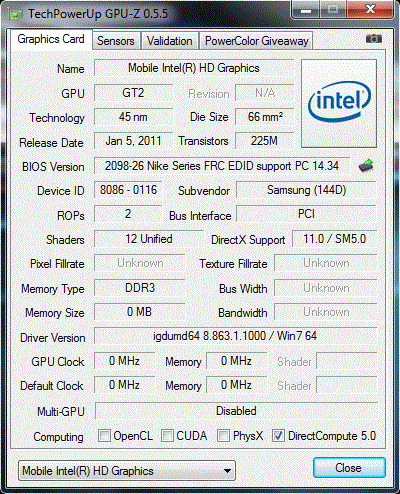This screenshot has height=494, width=400.
Task: Click the GPU Clock 0 MHz field
Action: 125,361
